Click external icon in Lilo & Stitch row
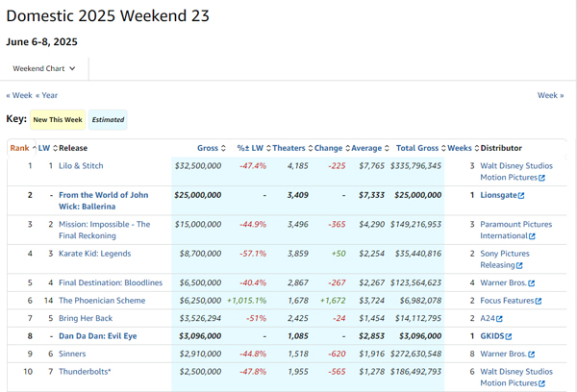This screenshot has height=392, width=577. [541, 178]
